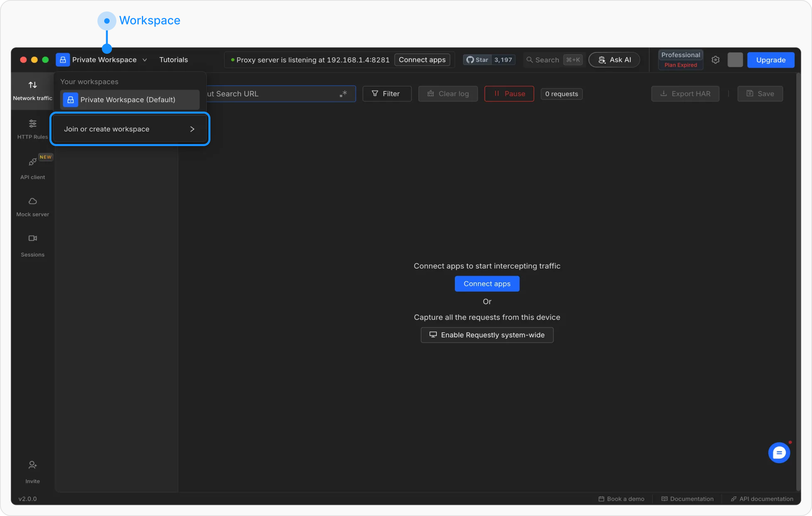Toggle regex icon in Search URL field

[x=343, y=94]
